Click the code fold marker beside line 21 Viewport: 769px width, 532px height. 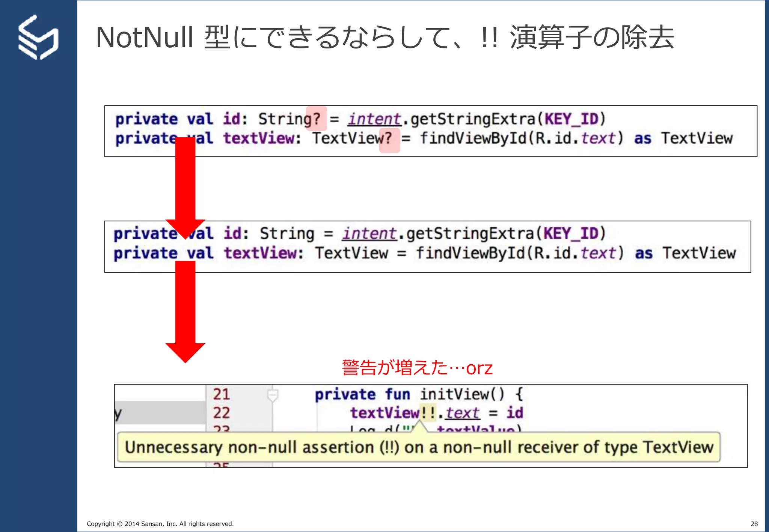coord(273,395)
